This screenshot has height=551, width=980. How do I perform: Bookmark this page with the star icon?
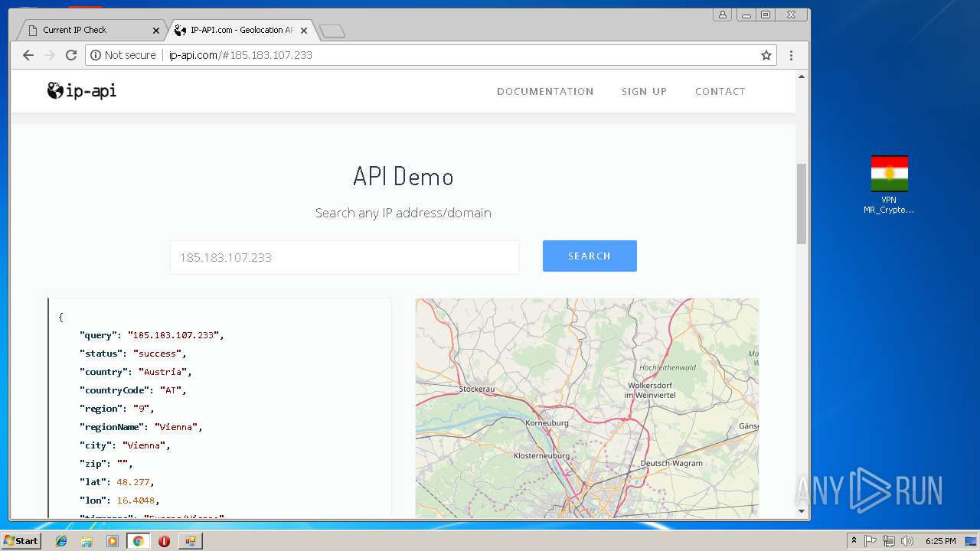point(766,55)
